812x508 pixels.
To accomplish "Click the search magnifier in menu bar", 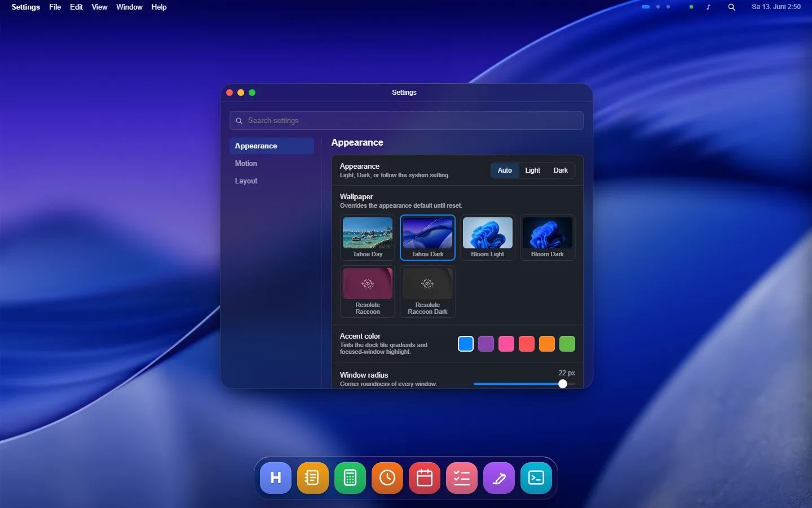I will click(731, 7).
